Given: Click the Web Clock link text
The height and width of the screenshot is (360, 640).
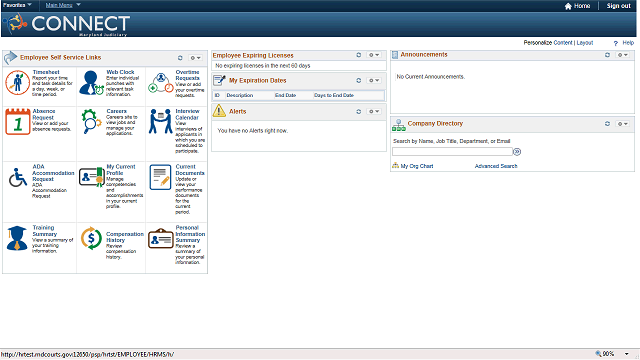Looking at the screenshot, I should pyautogui.click(x=120, y=72).
